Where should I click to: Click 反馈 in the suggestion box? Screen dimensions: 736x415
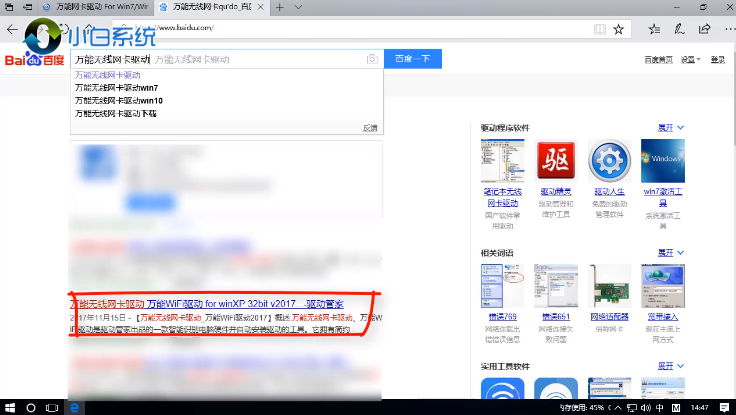(370, 128)
